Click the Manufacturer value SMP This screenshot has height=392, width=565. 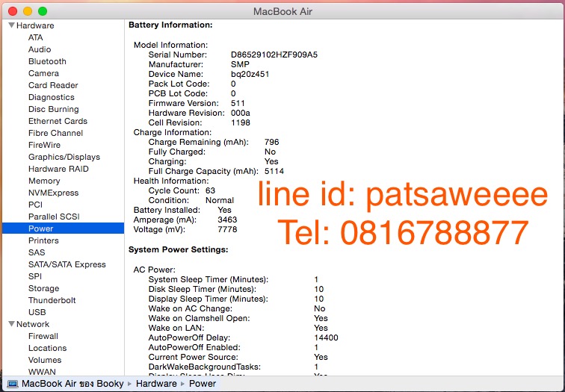(240, 64)
